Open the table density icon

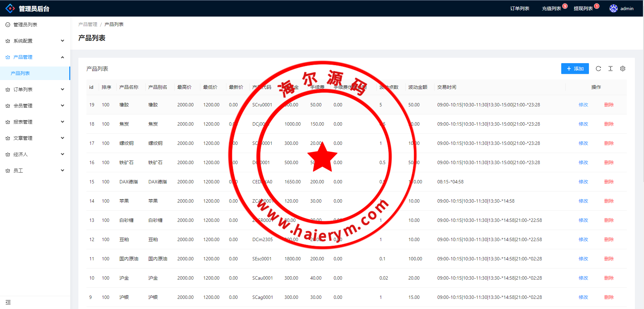click(610, 69)
